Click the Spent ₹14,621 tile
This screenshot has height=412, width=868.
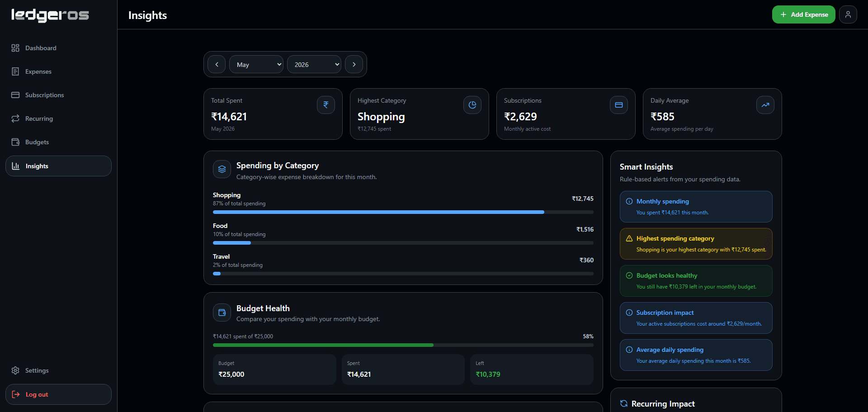(x=403, y=369)
